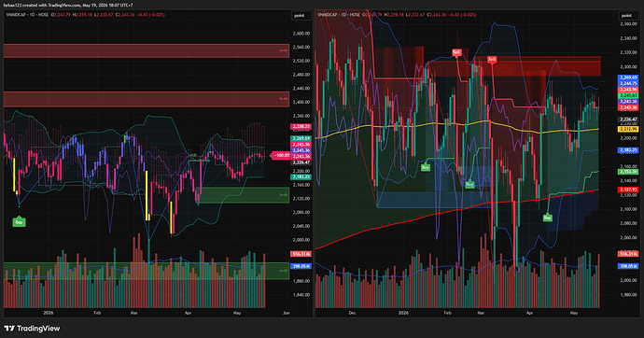644x338 pixels.
Task: Click the red 2,127.93 price label on right chart
Action: [628, 190]
